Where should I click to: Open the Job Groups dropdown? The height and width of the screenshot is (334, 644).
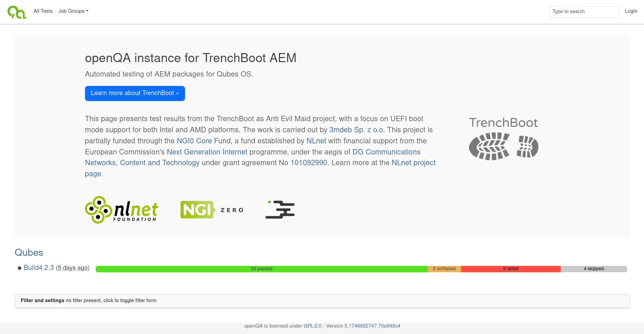pos(73,11)
